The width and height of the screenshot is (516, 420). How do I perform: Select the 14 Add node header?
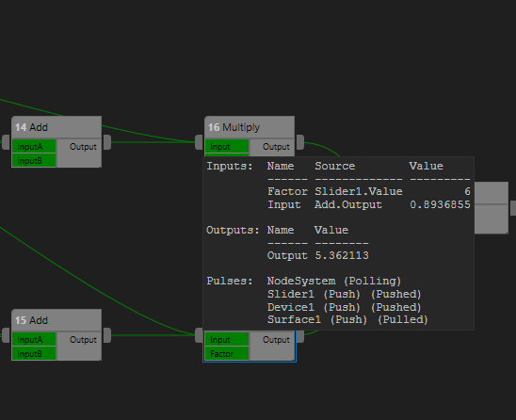pyautogui.click(x=56, y=127)
